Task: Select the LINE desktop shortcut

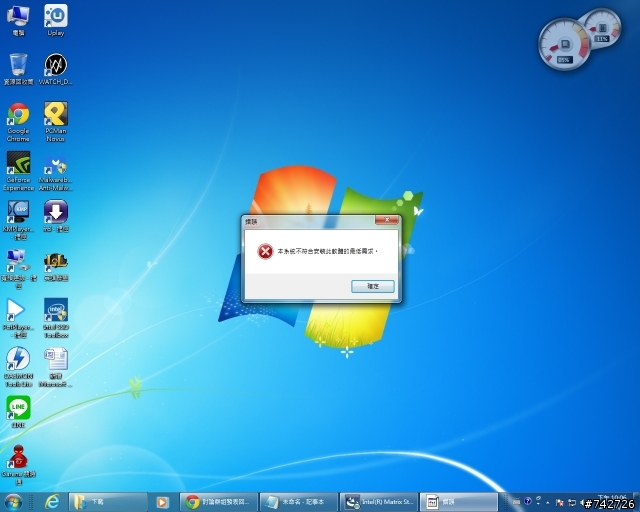Action: (x=18, y=412)
